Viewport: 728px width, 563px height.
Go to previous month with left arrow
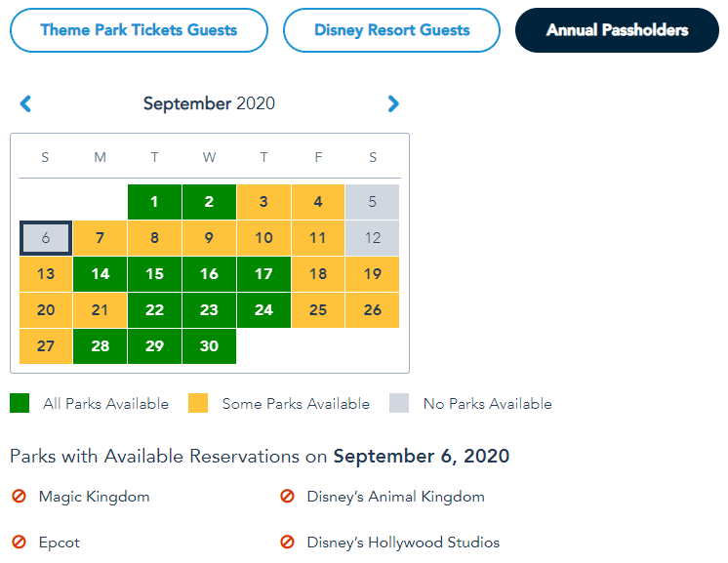[26, 103]
